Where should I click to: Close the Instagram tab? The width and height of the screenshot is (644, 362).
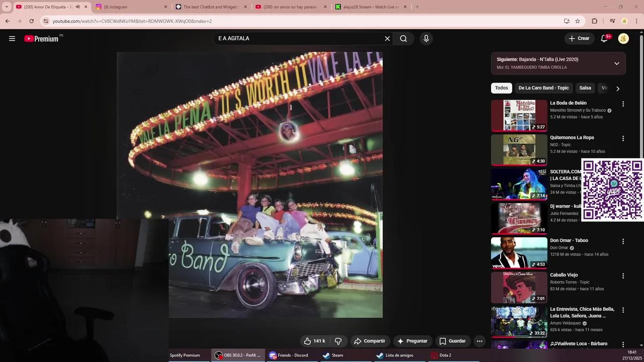[x=166, y=7]
